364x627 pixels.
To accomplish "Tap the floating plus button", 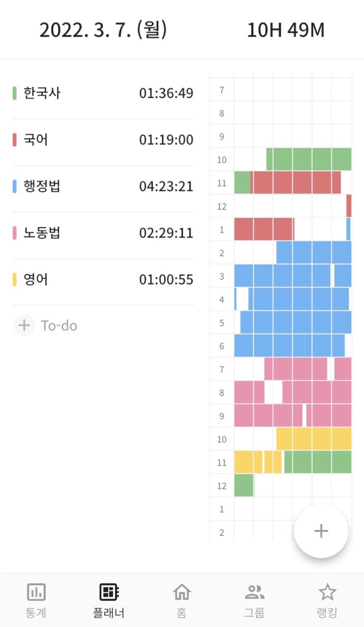I will (x=321, y=531).
